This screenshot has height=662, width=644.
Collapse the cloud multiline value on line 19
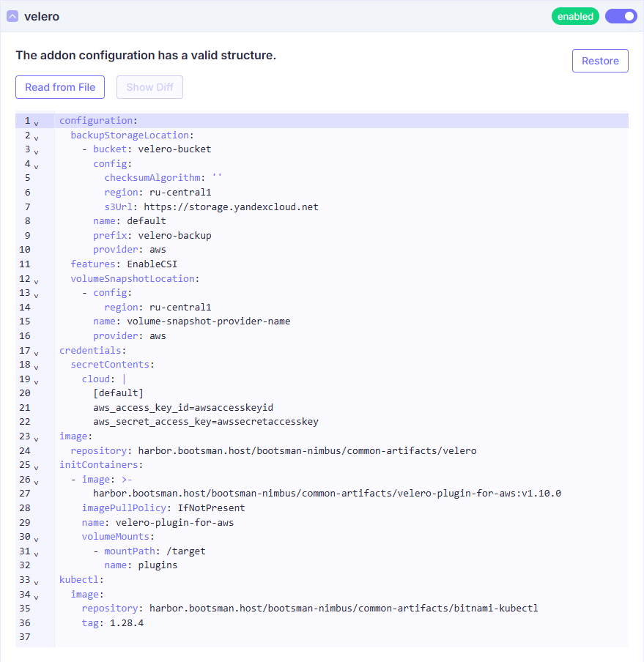[x=36, y=381]
